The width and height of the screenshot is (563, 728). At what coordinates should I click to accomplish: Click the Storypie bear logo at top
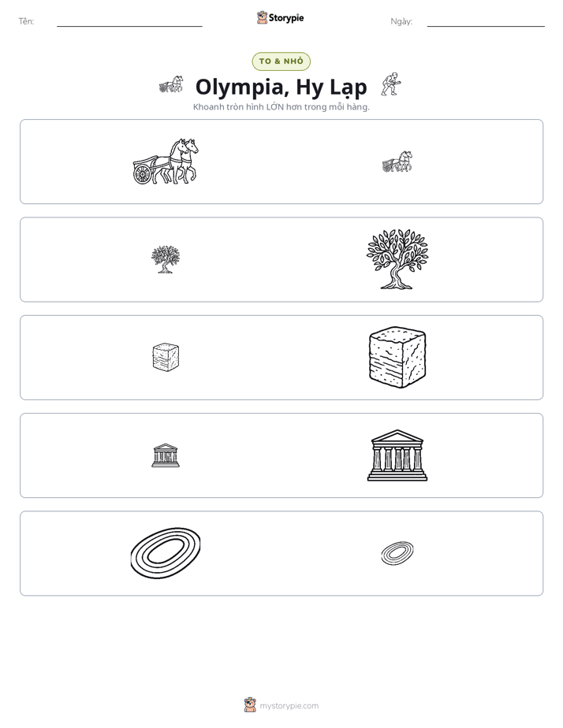pos(263,17)
